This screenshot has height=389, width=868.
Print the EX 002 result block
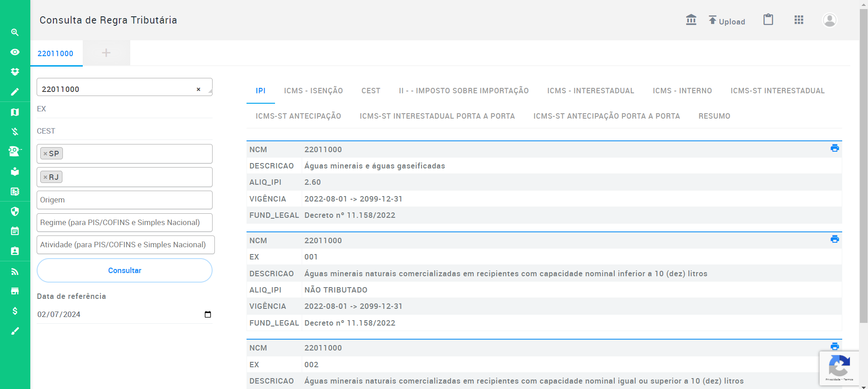click(835, 346)
